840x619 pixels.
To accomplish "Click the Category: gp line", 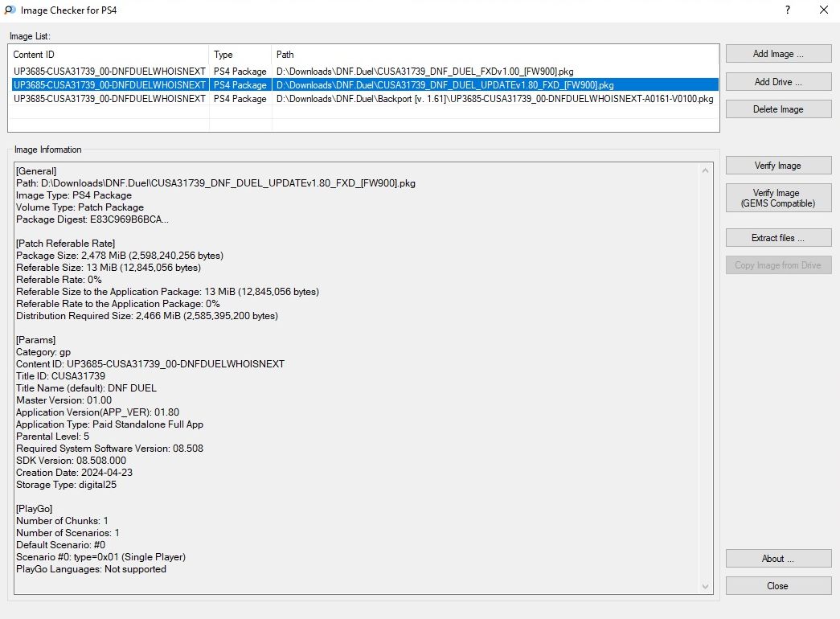I will [43, 352].
